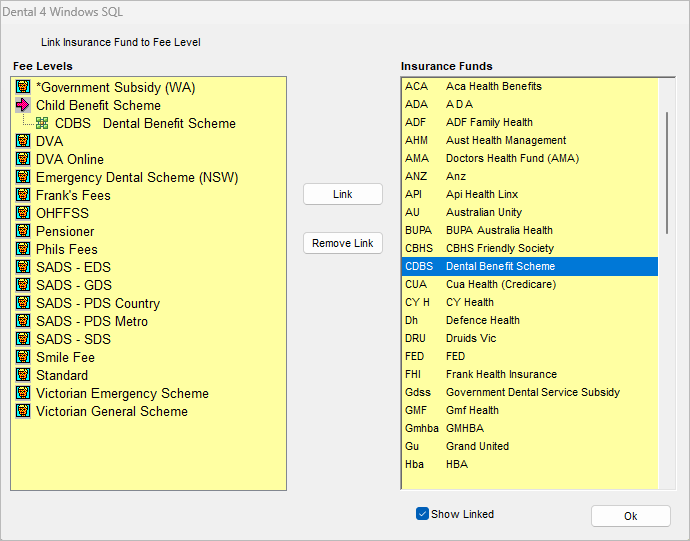Select Aust Health Management fund
Viewport: 690px width, 541px height.
pos(530,140)
